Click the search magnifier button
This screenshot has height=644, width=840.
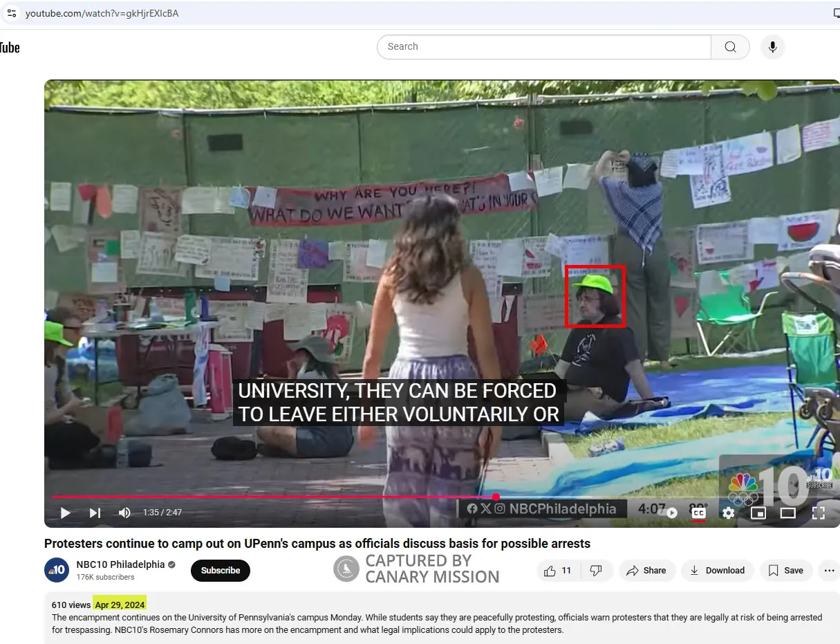(730, 47)
